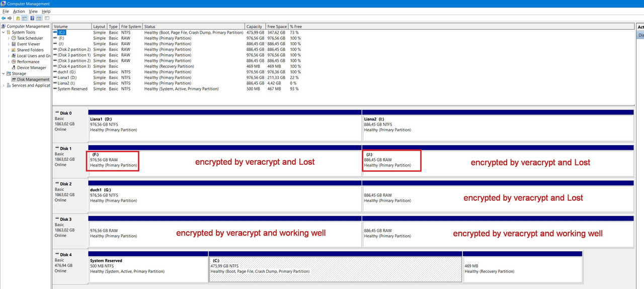
Task: Click the Local Users and Groups icon
Action: pos(14,56)
